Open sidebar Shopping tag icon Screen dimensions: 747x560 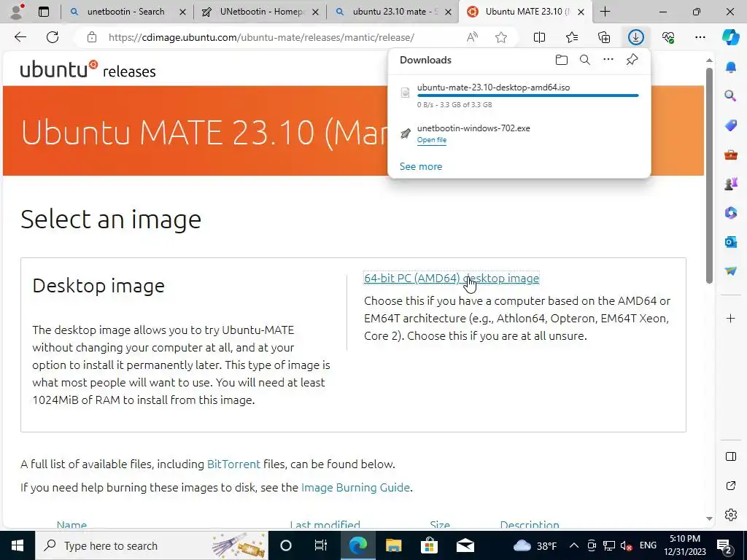(731, 125)
